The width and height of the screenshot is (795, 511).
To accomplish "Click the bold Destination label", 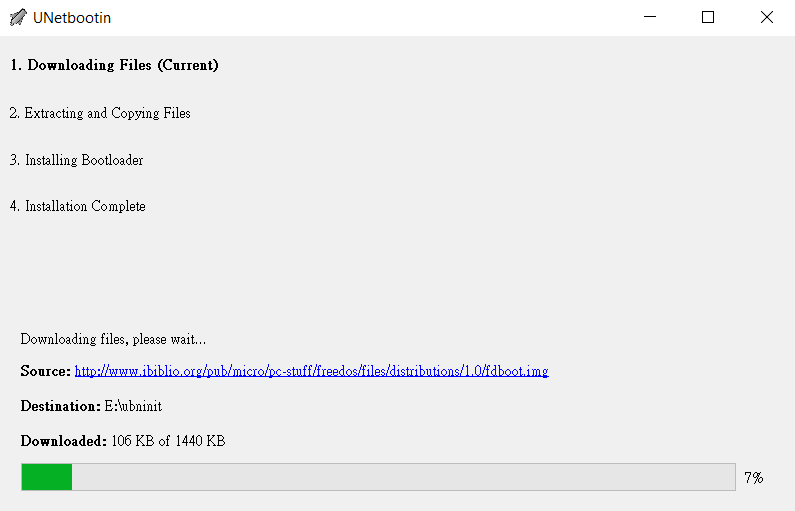I will [x=61, y=407].
